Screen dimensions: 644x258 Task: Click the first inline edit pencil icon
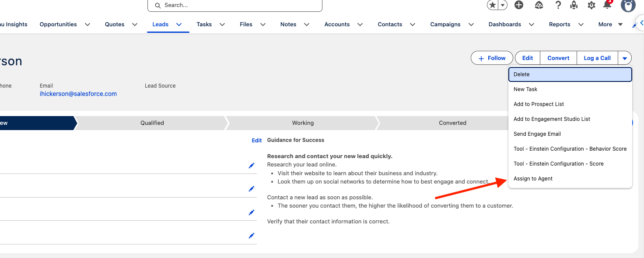tap(252, 165)
